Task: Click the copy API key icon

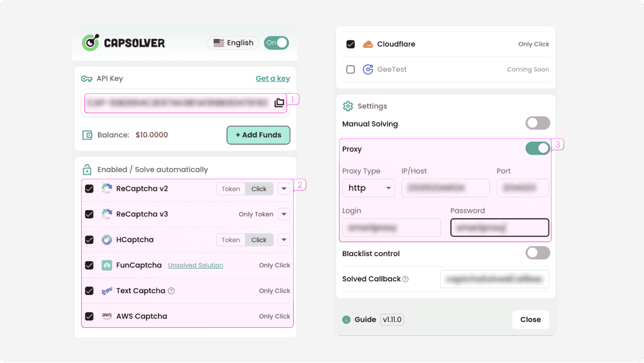Action: click(279, 102)
